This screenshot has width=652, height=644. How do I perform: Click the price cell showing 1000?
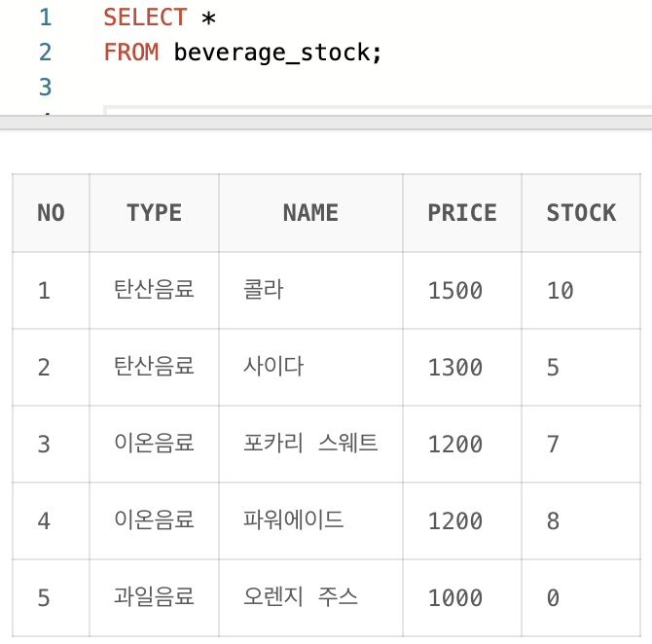point(462,598)
